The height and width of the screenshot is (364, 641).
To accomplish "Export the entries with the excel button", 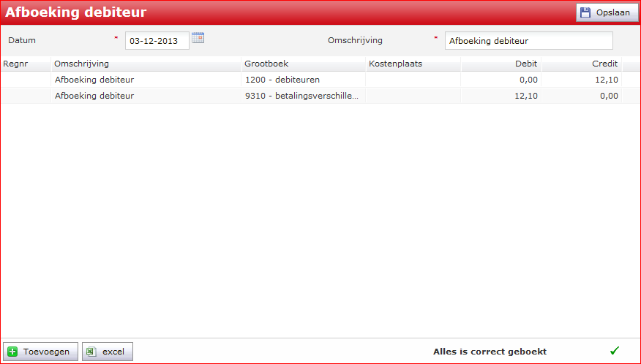I will click(x=108, y=352).
